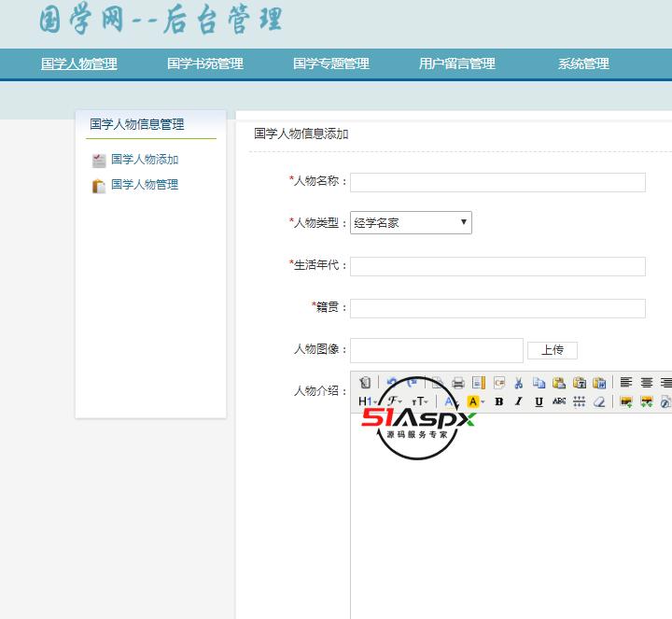Click the icon beside 国学人物添加
The image size is (672, 619).
coord(99,161)
